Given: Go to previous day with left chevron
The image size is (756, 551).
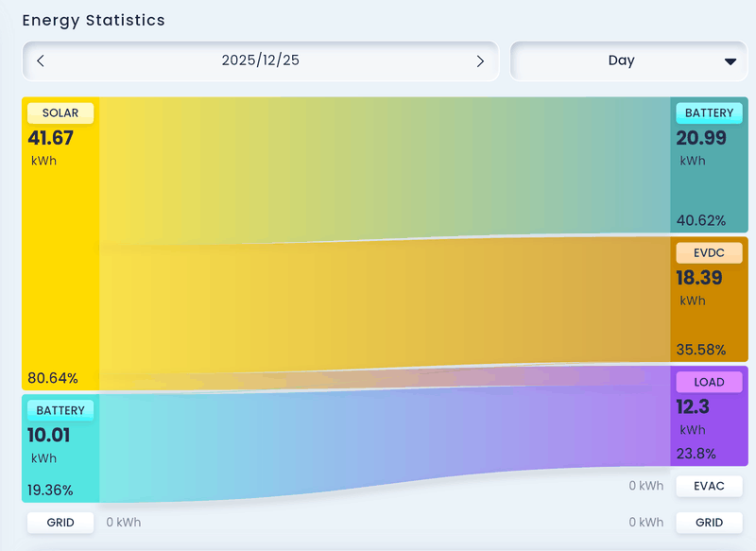Looking at the screenshot, I should pyautogui.click(x=41, y=60).
